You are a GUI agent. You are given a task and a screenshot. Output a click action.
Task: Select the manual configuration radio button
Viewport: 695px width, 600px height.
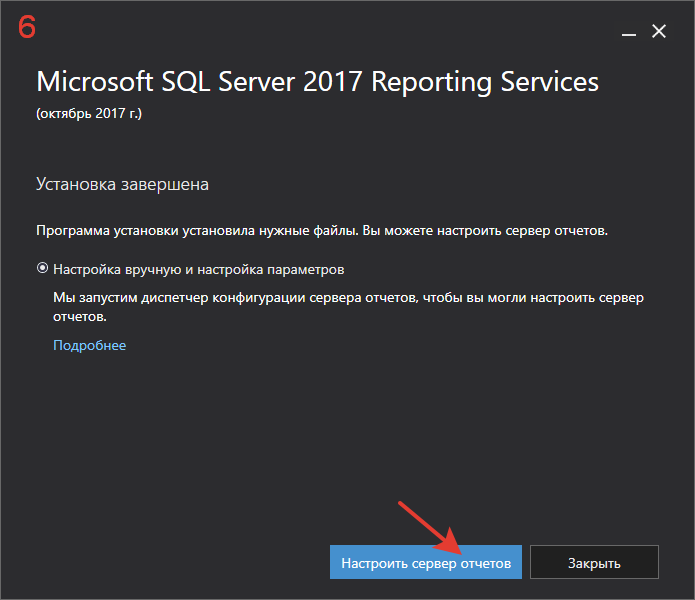43,268
